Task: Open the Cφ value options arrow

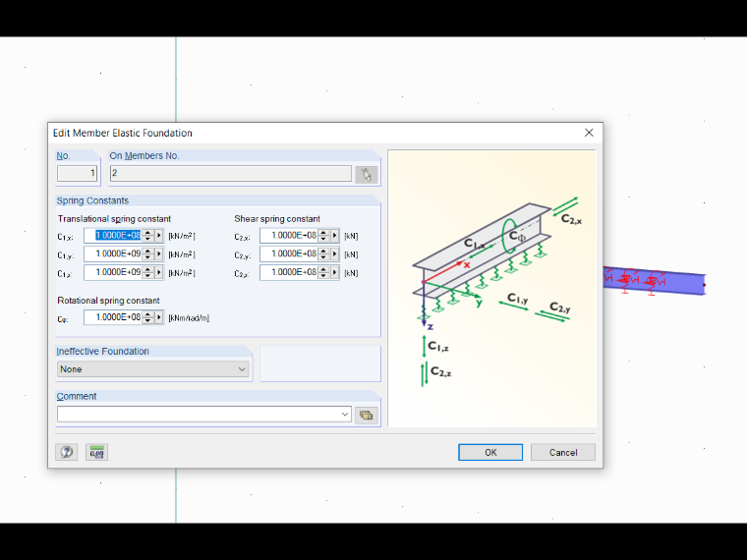Action: [159, 317]
